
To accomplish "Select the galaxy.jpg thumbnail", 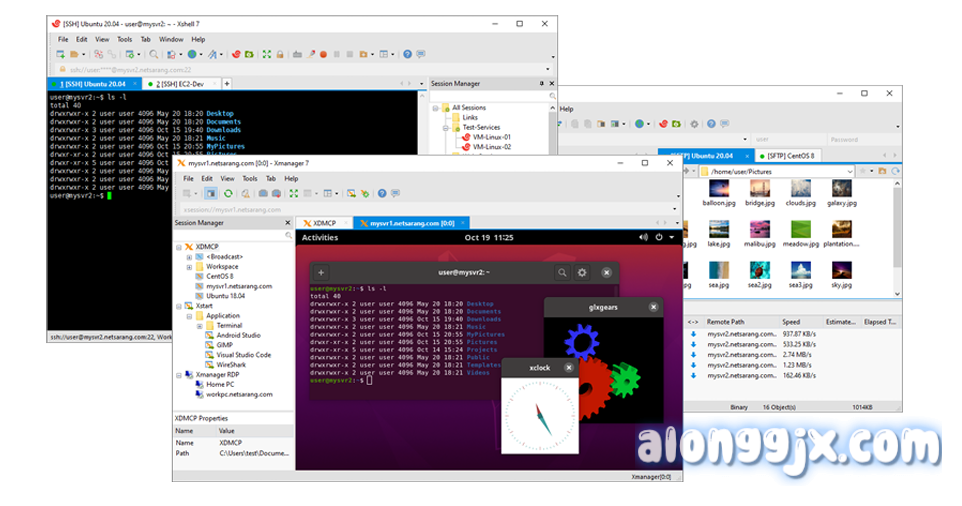I will click(840, 190).
